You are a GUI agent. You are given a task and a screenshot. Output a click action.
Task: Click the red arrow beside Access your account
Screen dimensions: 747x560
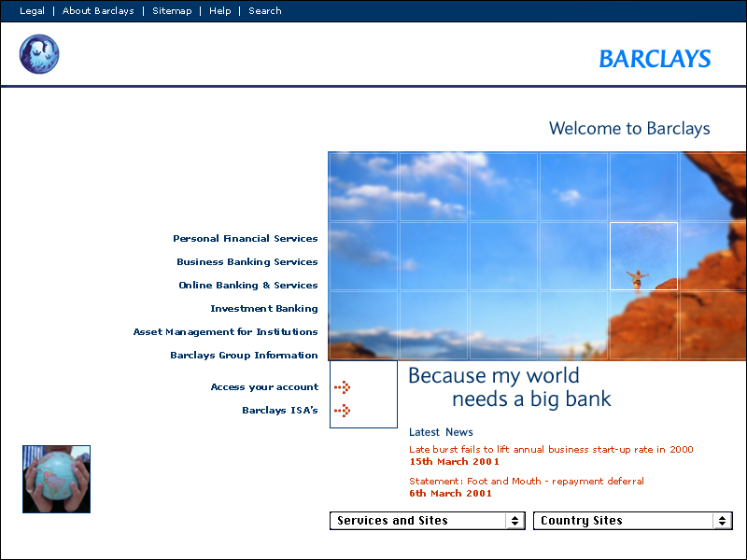coord(342,387)
